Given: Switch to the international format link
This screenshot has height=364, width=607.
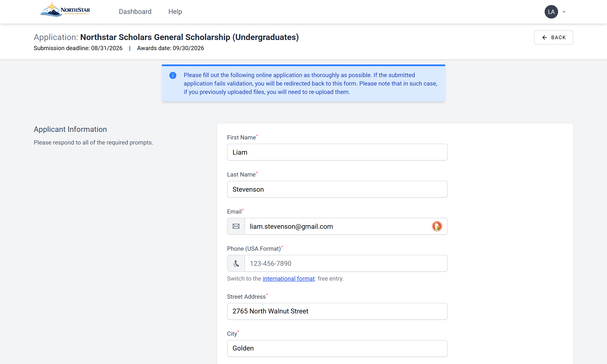Looking at the screenshot, I should click(x=289, y=279).
